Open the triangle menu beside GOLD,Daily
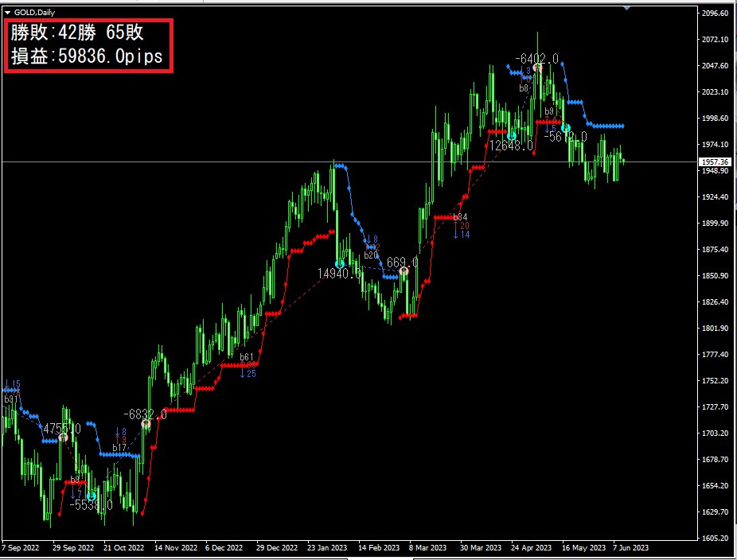Screen dimensions: 737x560 pyautogui.click(x=7, y=13)
